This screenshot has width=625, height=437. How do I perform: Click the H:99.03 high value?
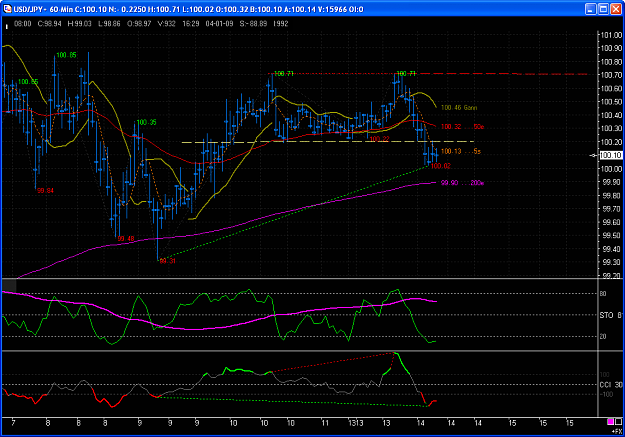79,24
